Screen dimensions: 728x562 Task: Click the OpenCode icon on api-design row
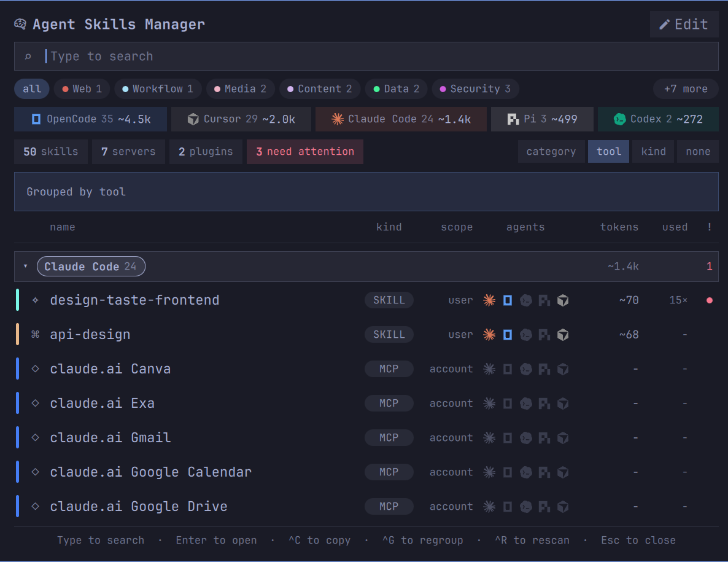508,335
